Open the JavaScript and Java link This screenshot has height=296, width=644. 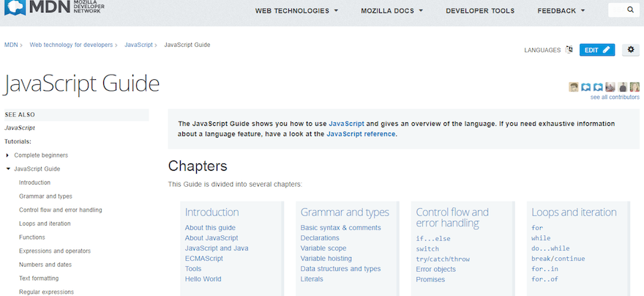point(217,248)
